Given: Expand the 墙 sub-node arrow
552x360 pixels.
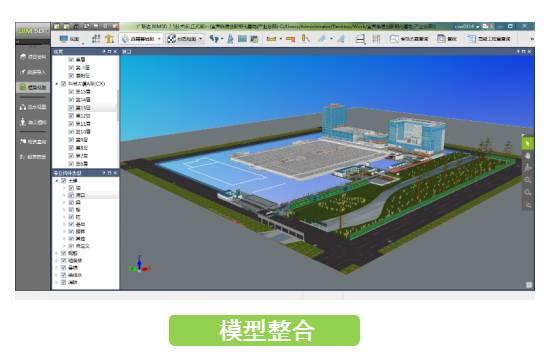Looking at the screenshot, I should tap(64, 188).
